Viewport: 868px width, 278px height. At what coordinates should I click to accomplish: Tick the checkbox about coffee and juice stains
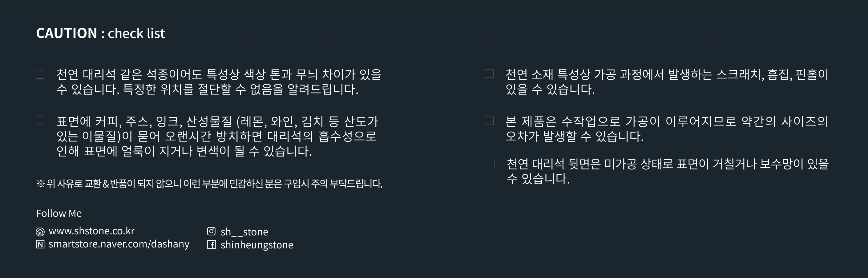[40, 121]
